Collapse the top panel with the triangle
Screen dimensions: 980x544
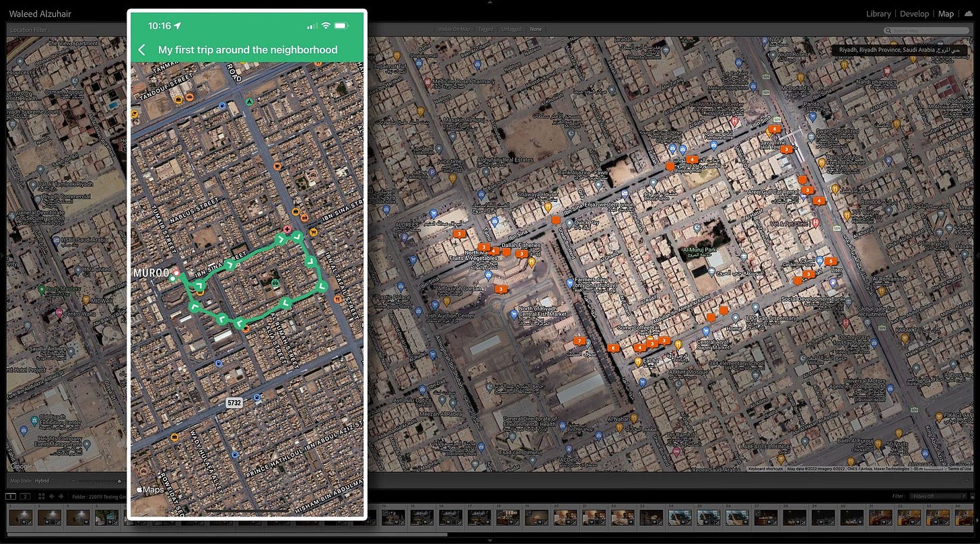(489, 2)
